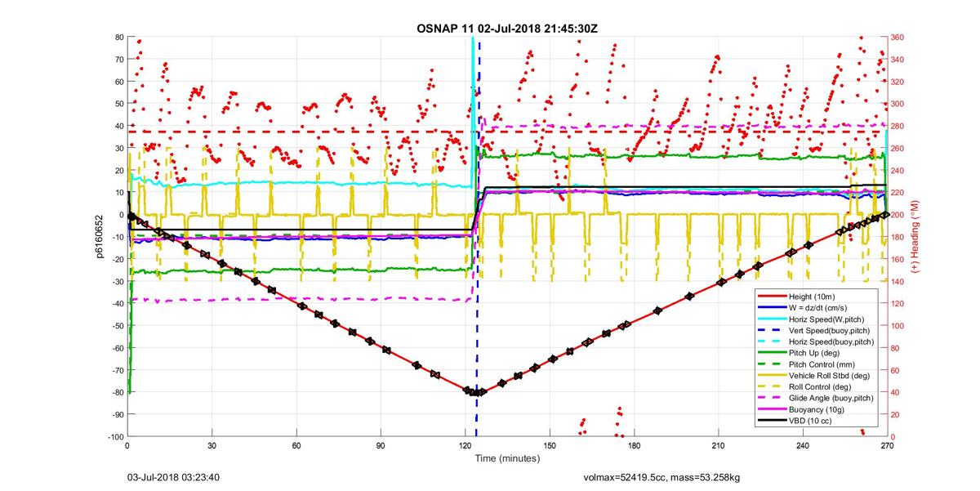This screenshot has height=491, width=980.
Task: Click x-axis tick label '270'
Action: pyautogui.click(x=886, y=446)
